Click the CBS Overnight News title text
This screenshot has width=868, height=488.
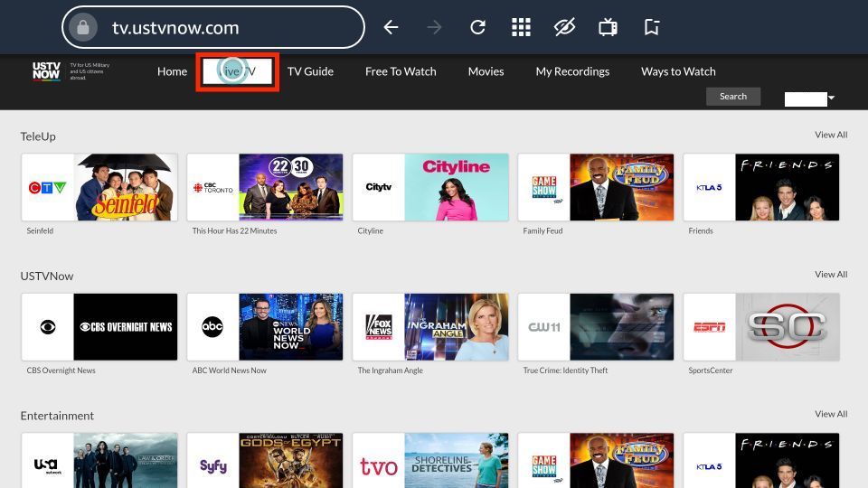point(61,371)
